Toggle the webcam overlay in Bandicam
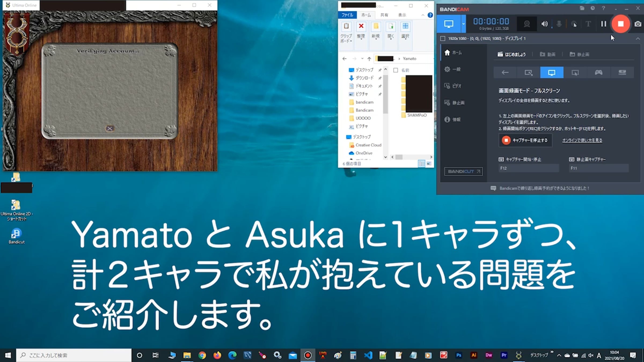Image resolution: width=644 pixels, height=362 pixels. [527, 24]
